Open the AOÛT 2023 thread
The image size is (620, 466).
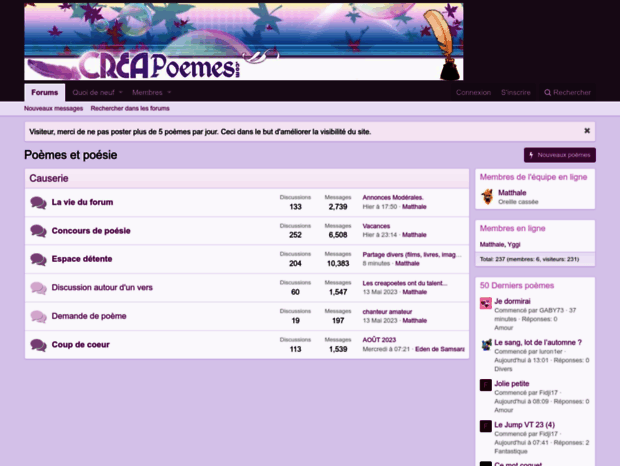coord(379,340)
